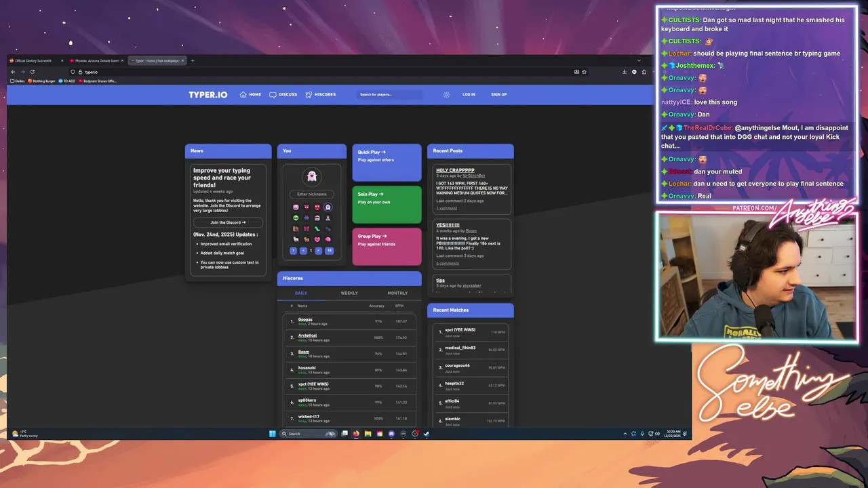Select the butterfly avatar
The width and height of the screenshot is (868, 488).
pyautogui.click(x=307, y=228)
